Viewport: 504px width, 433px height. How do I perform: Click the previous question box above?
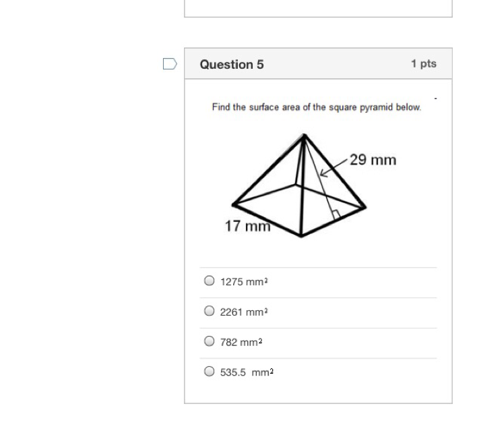coord(318,8)
